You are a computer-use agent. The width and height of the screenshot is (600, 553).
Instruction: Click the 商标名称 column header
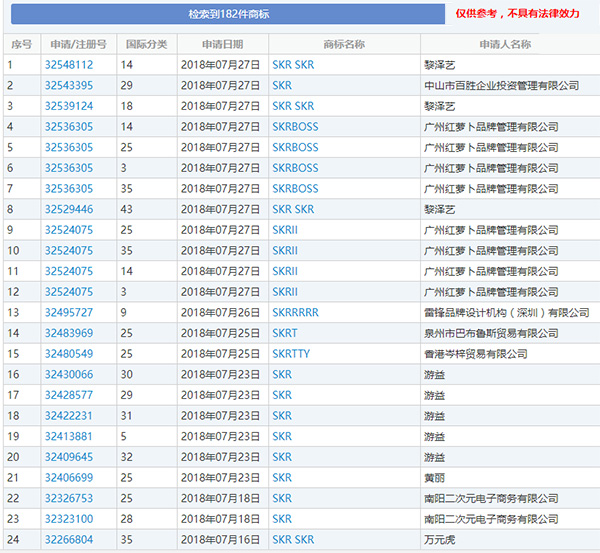tap(344, 45)
